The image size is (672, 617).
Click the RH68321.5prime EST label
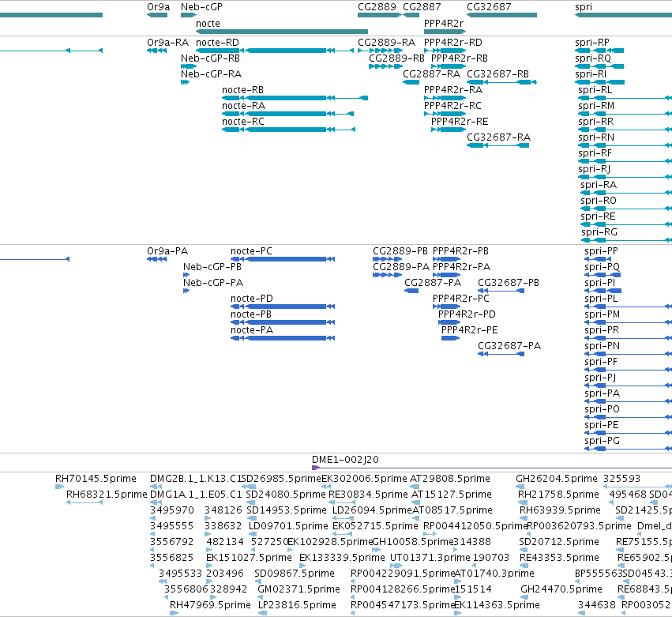tap(107, 495)
